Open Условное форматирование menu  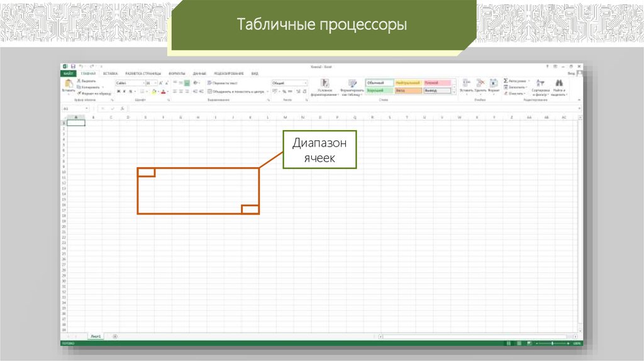click(325, 87)
